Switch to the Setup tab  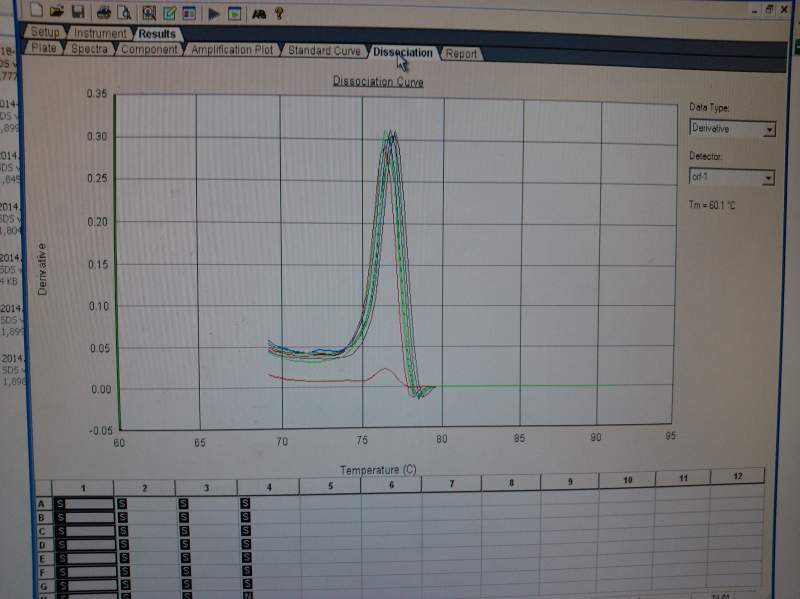pyautogui.click(x=45, y=32)
